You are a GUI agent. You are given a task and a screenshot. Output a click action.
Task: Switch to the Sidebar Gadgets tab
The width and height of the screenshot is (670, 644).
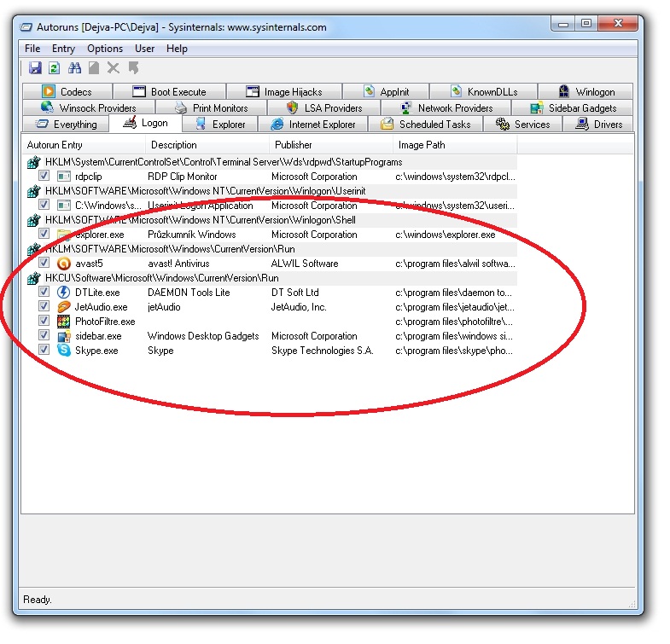[x=574, y=108]
